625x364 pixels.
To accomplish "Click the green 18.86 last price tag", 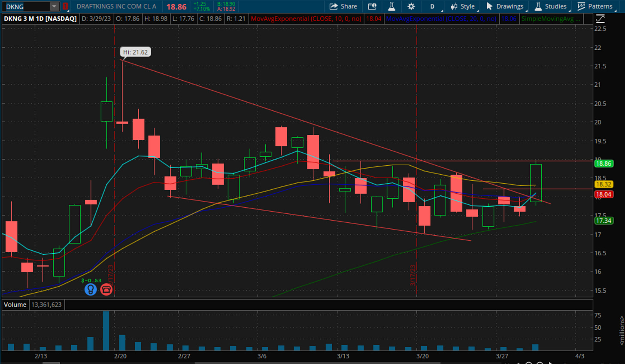I will 604,164.
